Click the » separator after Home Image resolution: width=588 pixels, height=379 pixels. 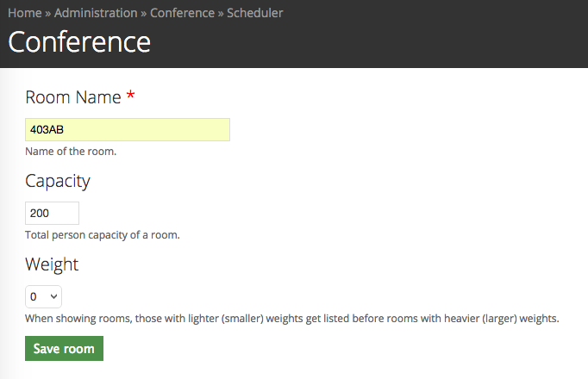tap(48, 14)
